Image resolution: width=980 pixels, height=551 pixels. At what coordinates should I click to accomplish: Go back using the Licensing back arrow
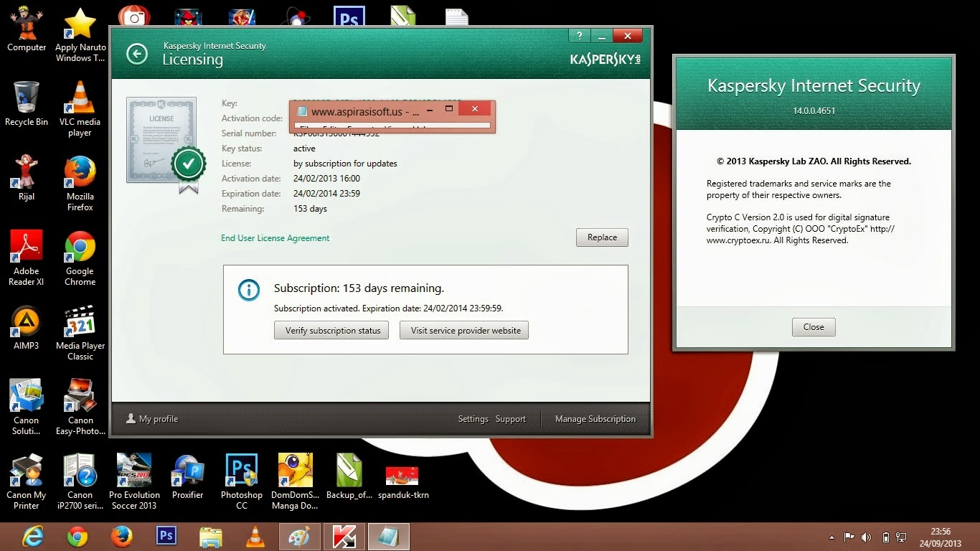point(136,54)
